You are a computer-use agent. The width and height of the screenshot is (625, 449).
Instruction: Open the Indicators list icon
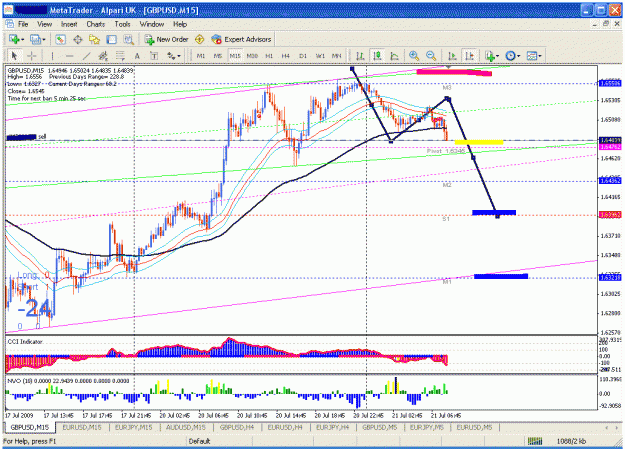tap(489, 56)
